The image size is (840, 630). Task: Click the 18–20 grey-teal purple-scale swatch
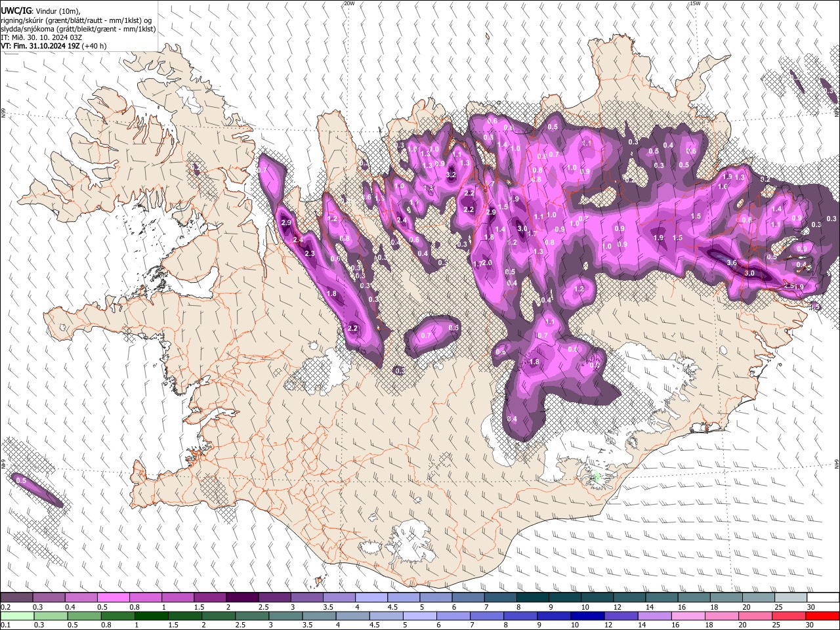726,598
